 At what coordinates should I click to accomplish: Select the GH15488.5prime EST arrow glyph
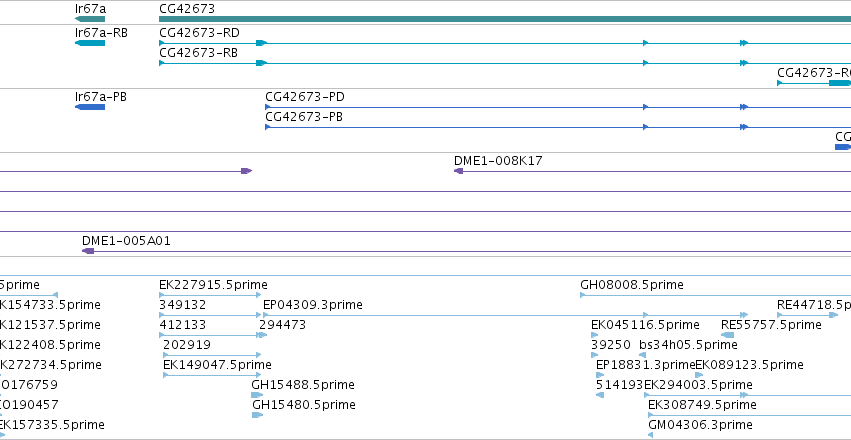257,395
